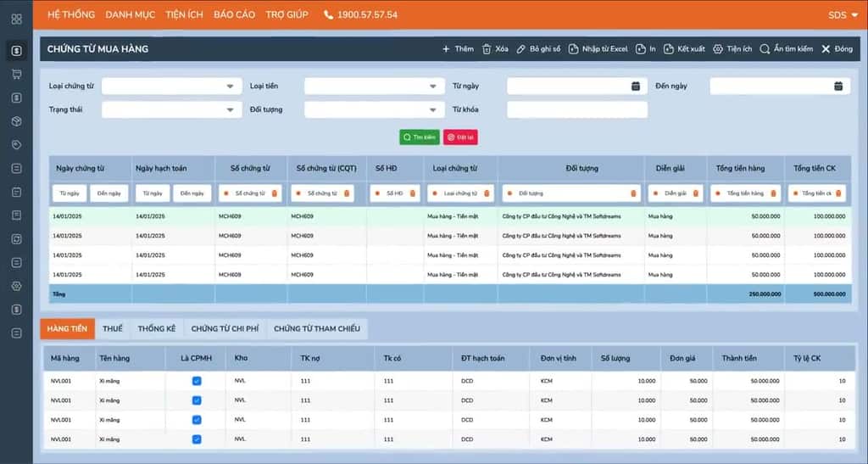Open the HỆ THỐNG menu

point(71,15)
